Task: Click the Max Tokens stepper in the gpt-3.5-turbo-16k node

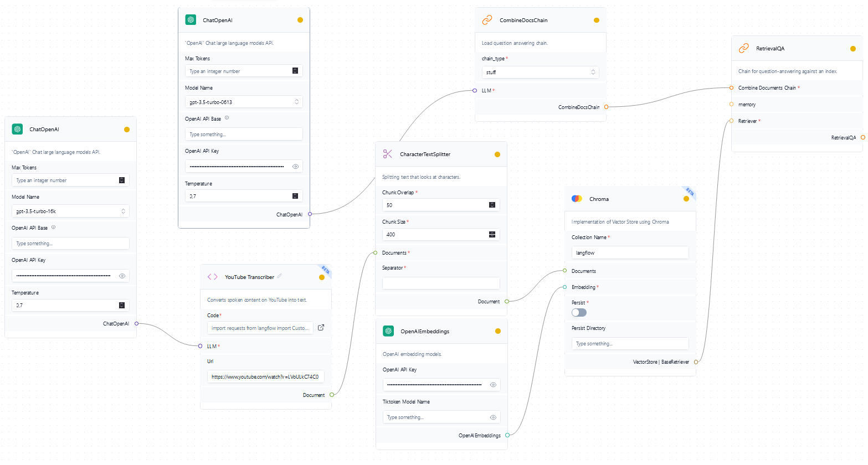Action: click(x=122, y=180)
